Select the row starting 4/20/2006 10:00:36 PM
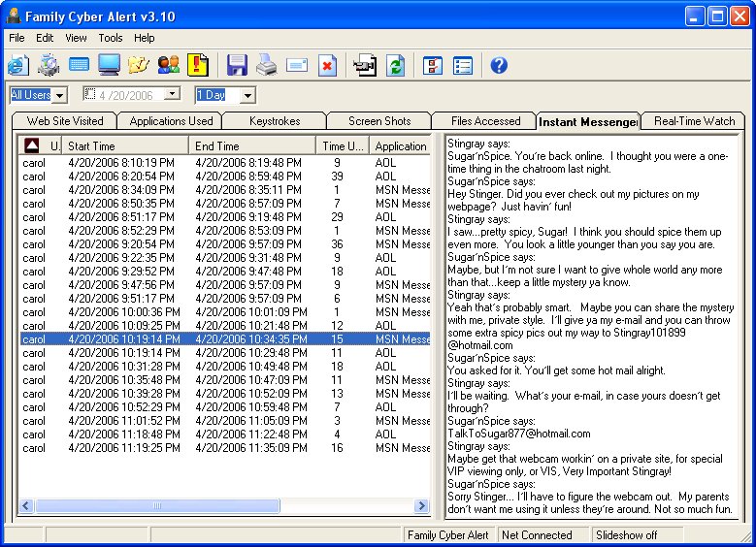The width and height of the screenshot is (756, 547). 225,312
